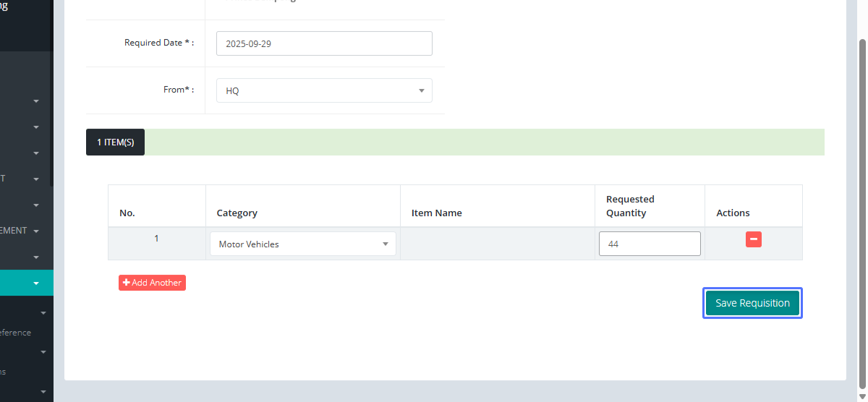
Task: Click the Required Date field
Action: click(324, 43)
